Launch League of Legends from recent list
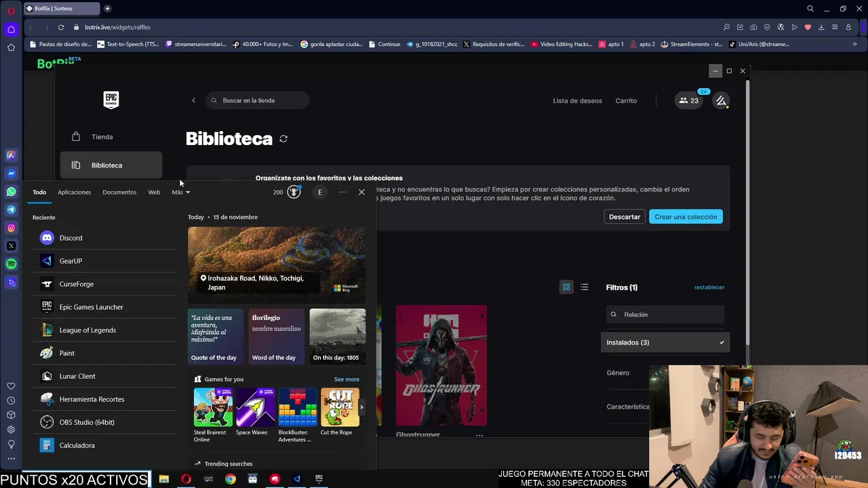This screenshot has width=868, height=488. pyautogui.click(x=104, y=330)
